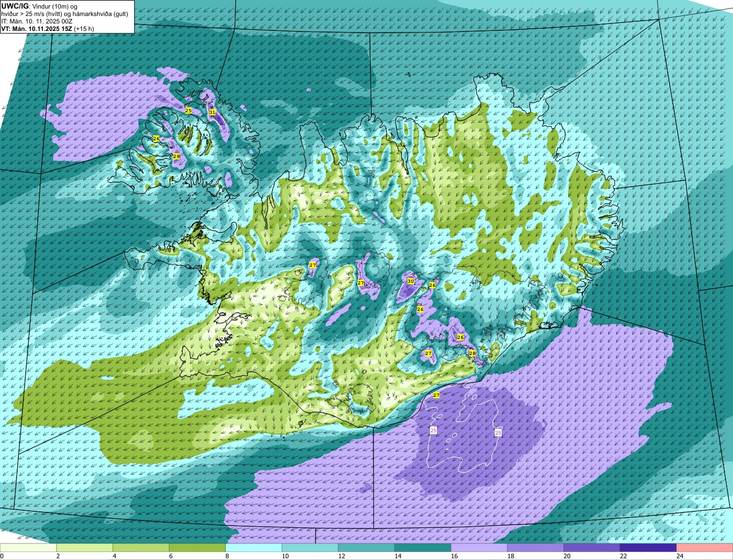This screenshot has height=560, width=733.
Task: Click the legend tick label '8'
Action: pyautogui.click(x=227, y=556)
